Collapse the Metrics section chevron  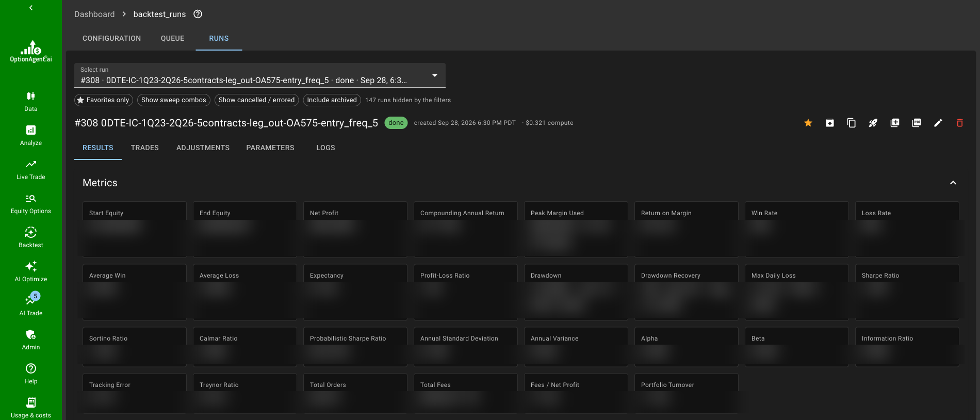tap(953, 183)
